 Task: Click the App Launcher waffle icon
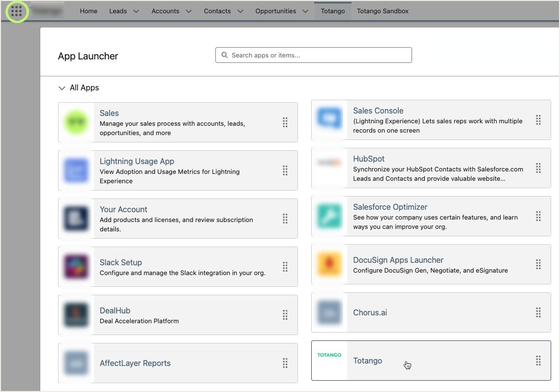pos(17,11)
